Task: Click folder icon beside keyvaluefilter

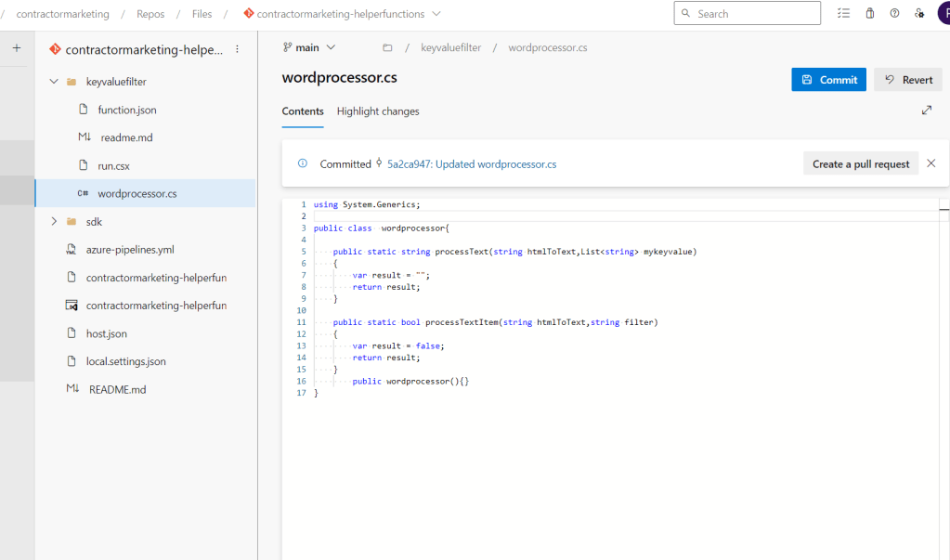Action: point(72,81)
